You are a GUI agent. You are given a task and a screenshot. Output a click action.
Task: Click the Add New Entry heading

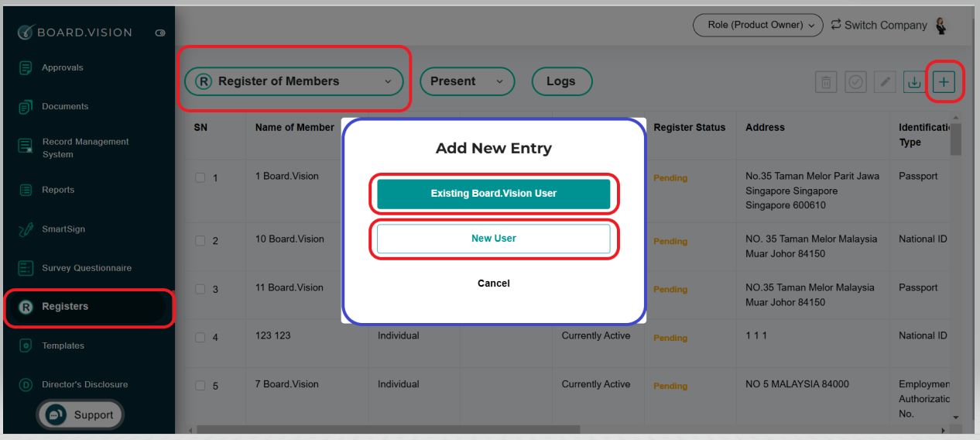click(x=494, y=148)
